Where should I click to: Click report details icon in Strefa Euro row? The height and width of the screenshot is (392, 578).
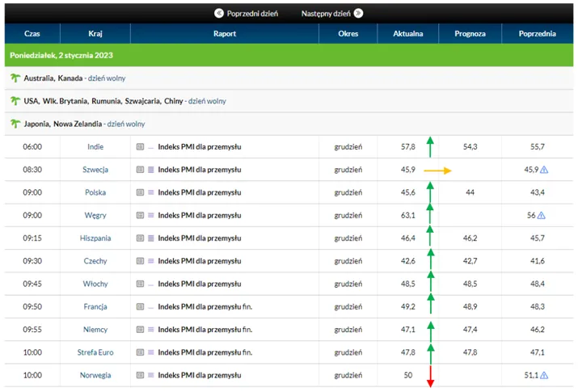pyautogui.click(x=140, y=352)
